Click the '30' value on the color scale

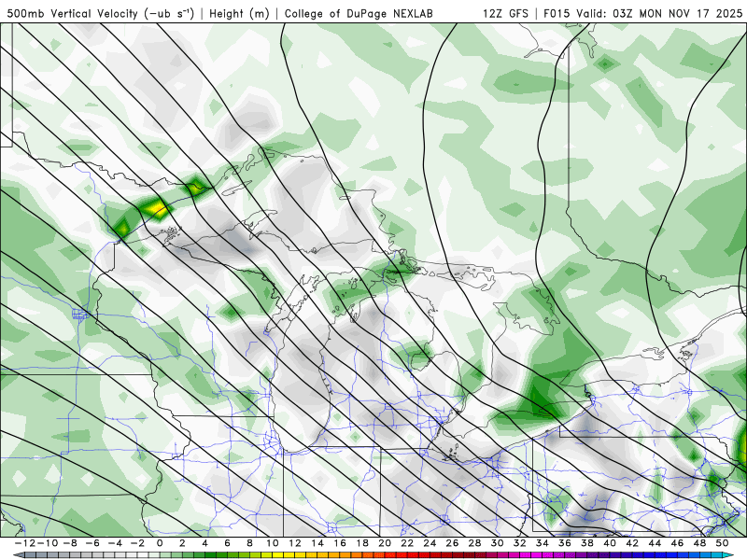[x=498, y=543]
